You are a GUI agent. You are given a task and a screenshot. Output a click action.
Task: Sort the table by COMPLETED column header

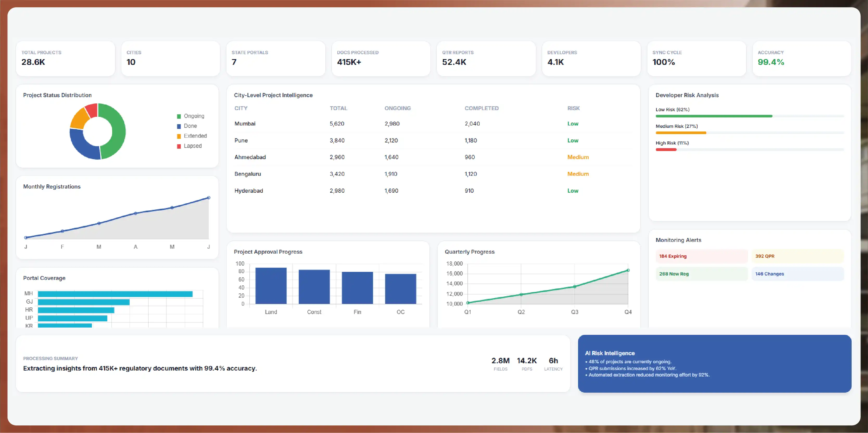click(481, 108)
